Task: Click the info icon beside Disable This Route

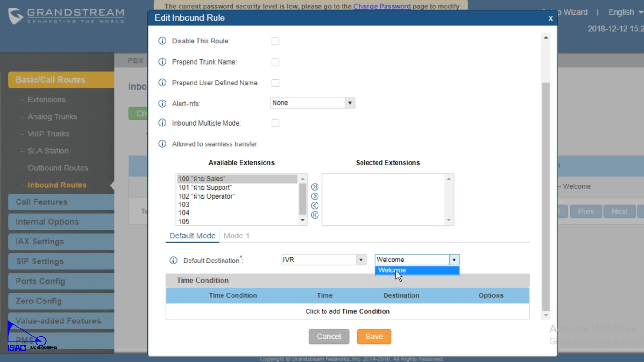Action: 162,41
